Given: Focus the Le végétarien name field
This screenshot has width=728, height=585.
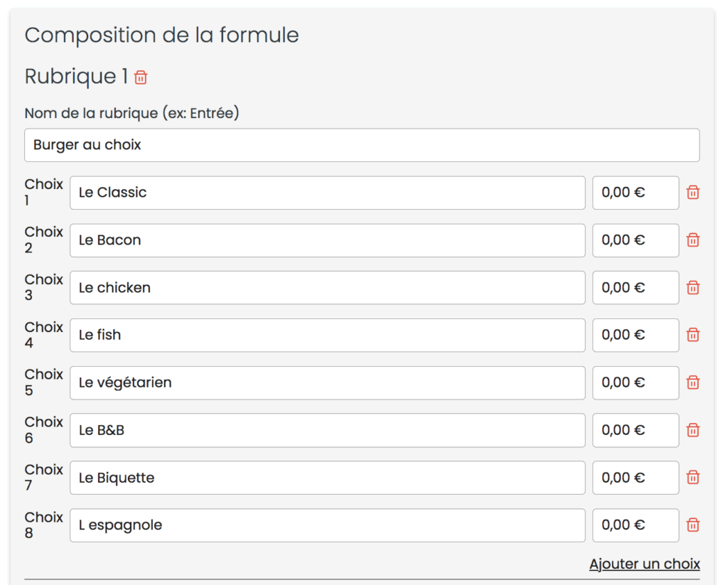Looking at the screenshot, I should pos(327,383).
